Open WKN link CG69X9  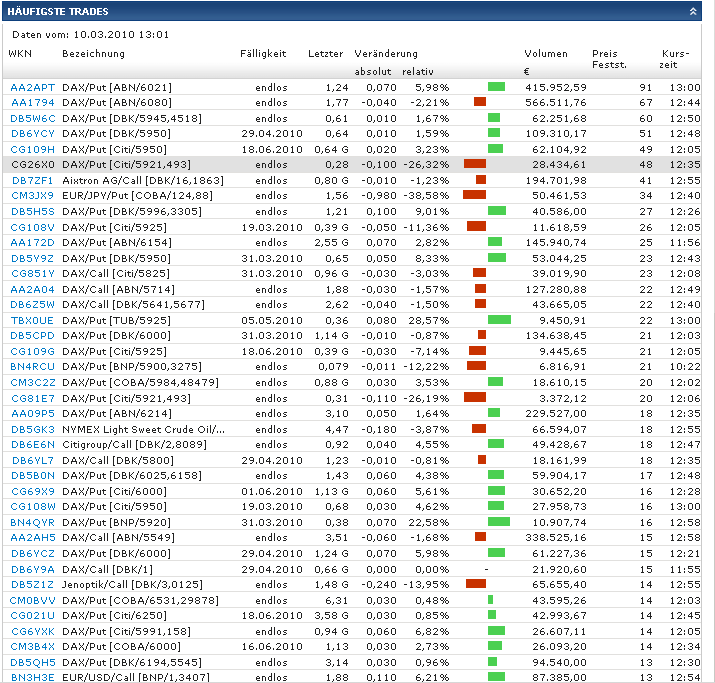tap(32, 492)
